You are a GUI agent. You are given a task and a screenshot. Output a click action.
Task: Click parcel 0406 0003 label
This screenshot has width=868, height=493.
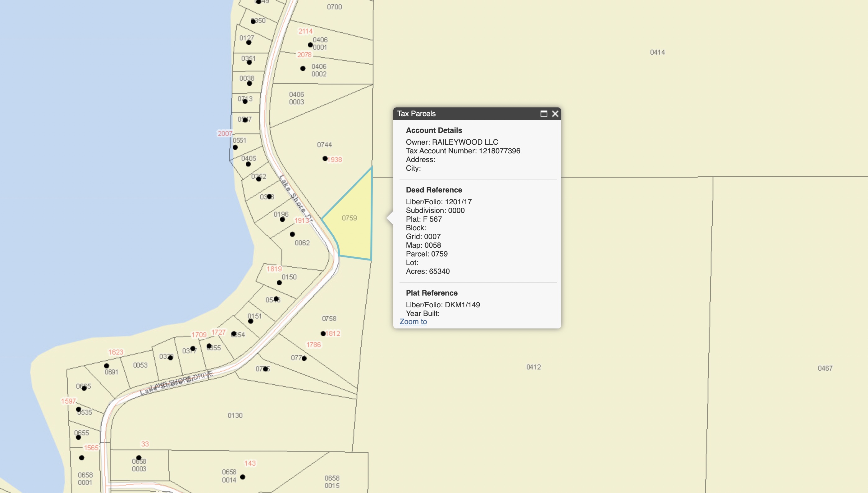(296, 98)
